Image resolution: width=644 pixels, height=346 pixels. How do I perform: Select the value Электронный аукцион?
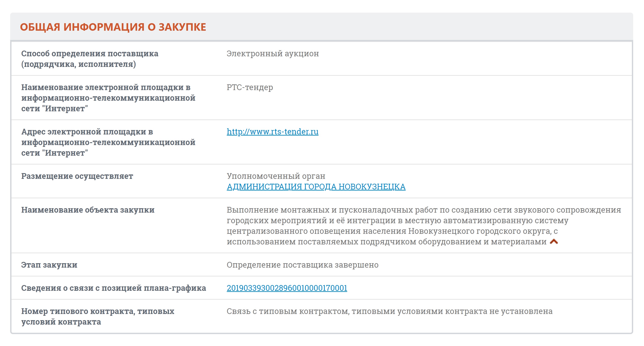pos(273,53)
